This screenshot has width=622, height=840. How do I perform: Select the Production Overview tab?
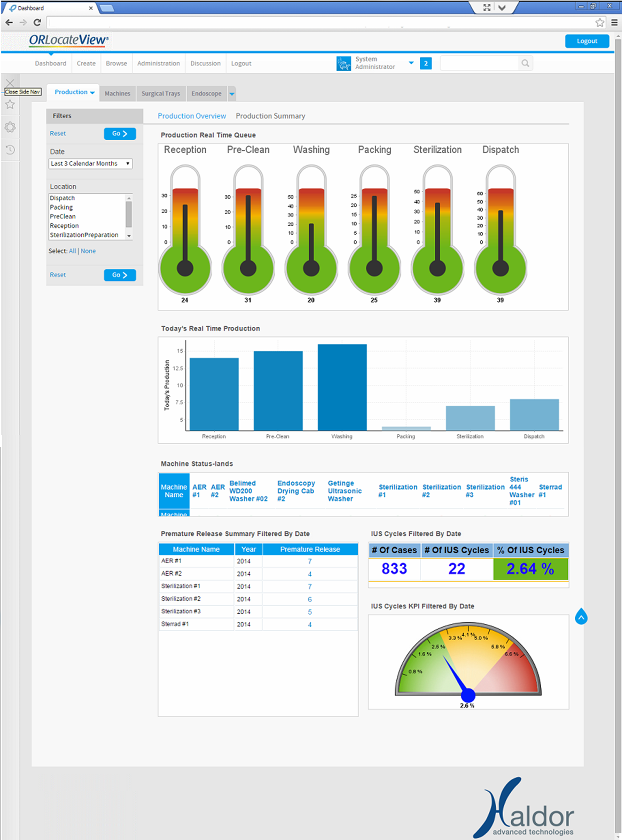pos(192,116)
